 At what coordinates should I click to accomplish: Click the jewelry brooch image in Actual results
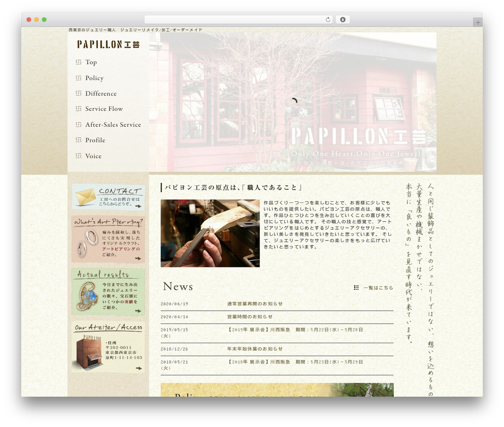point(87,295)
